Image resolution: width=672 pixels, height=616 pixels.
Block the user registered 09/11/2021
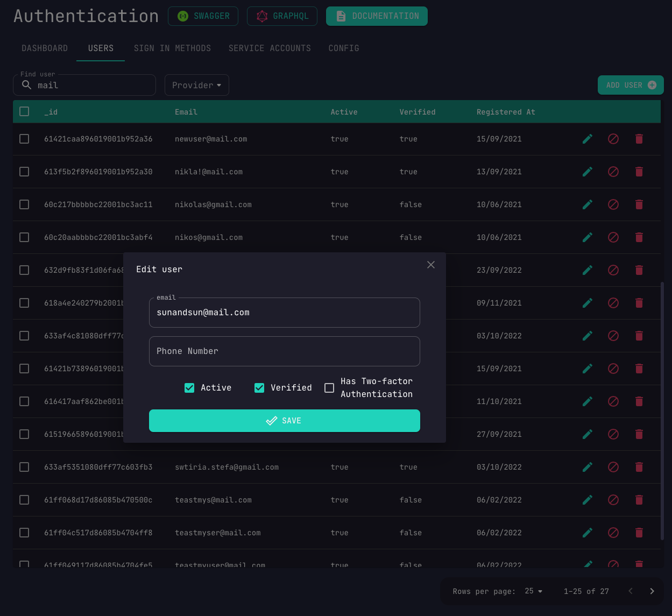tap(613, 303)
